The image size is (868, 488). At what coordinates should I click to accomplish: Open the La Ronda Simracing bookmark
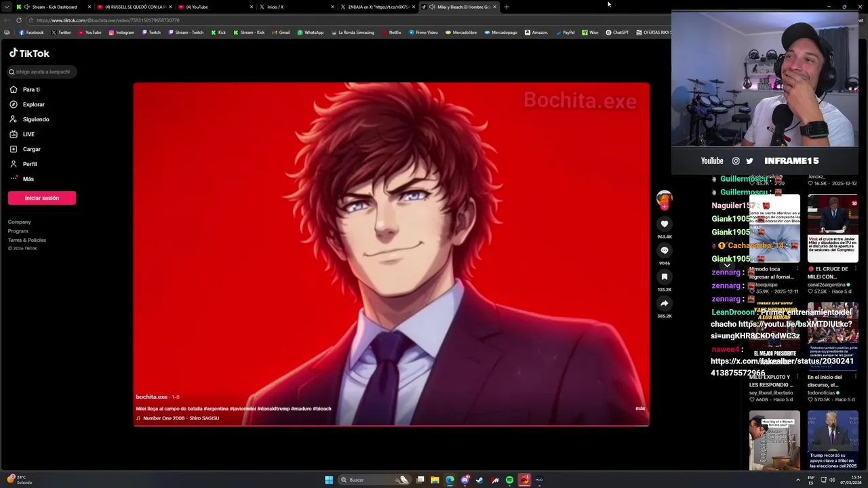point(353,33)
